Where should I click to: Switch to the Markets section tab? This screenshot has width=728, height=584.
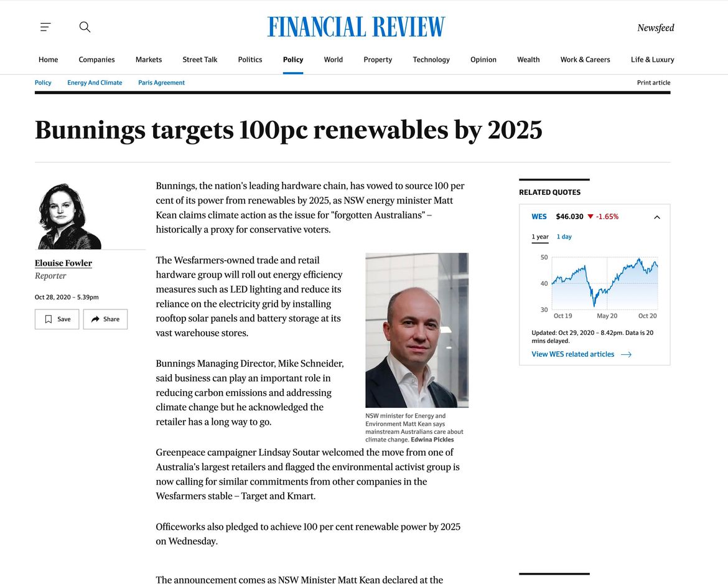[x=148, y=59]
